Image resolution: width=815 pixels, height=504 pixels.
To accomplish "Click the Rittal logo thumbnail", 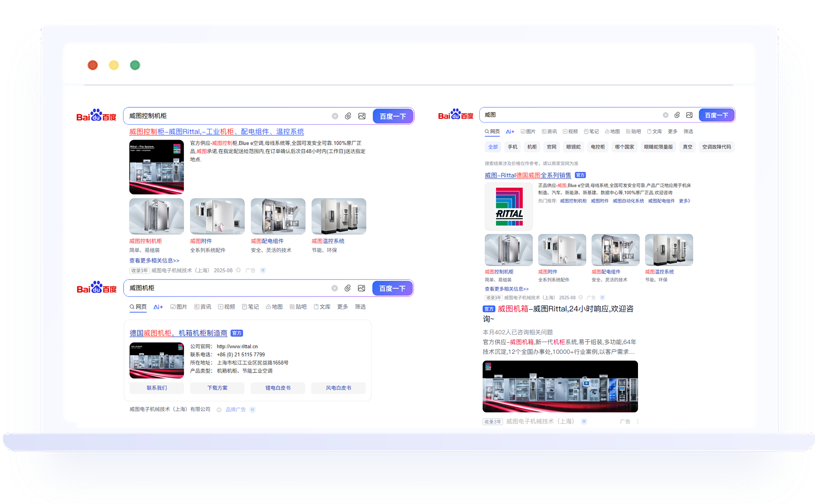I will click(509, 207).
